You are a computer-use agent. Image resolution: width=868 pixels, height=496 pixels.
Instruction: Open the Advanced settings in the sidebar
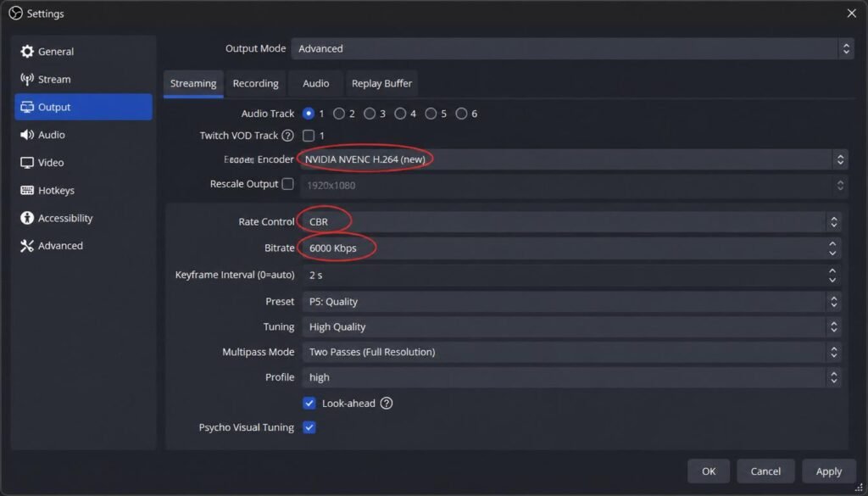(x=83, y=245)
